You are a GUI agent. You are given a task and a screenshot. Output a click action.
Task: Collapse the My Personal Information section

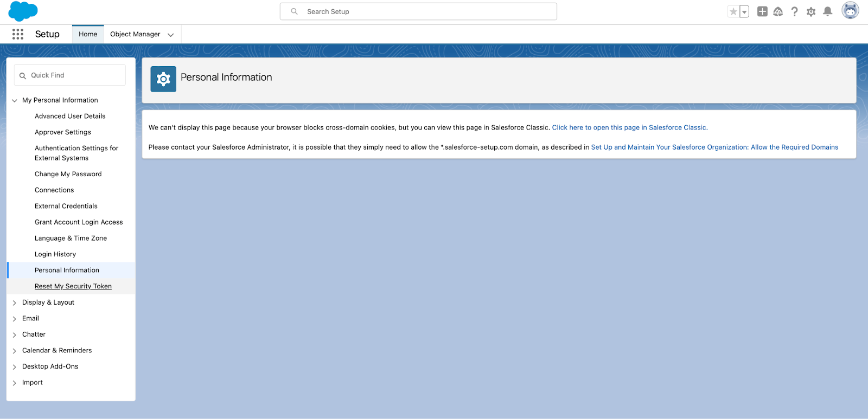point(15,100)
